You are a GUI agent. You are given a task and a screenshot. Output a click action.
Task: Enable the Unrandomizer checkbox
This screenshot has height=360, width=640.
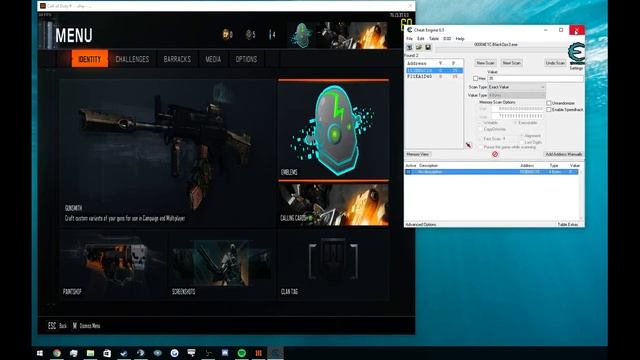click(x=549, y=103)
